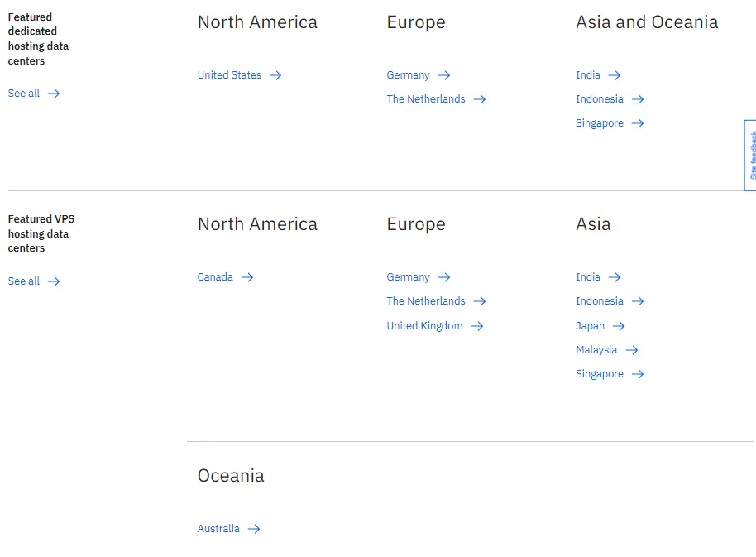Go to dedicated hosting Indonesia link
The height and width of the screenshot is (557, 756).
tap(600, 99)
